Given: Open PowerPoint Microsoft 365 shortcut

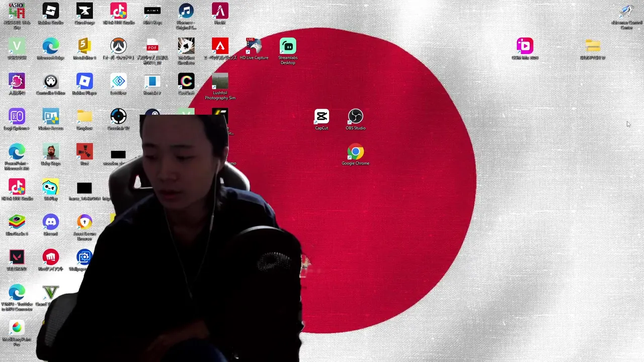Looking at the screenshot, I should (x=17, y=157).
